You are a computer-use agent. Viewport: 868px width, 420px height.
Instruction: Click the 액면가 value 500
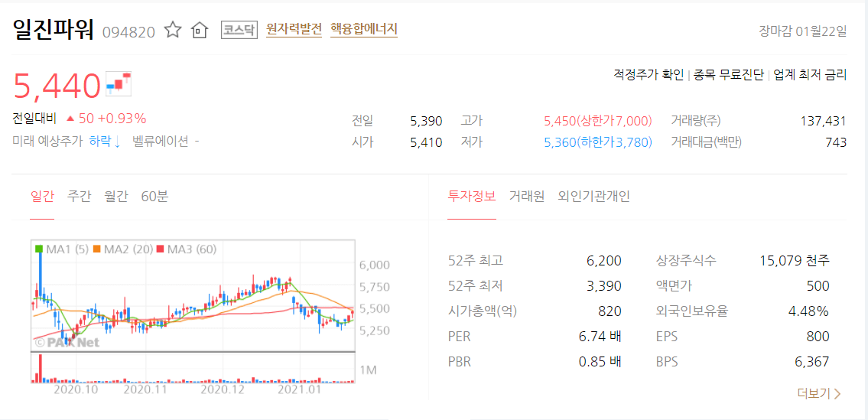[x=818, y=286]
